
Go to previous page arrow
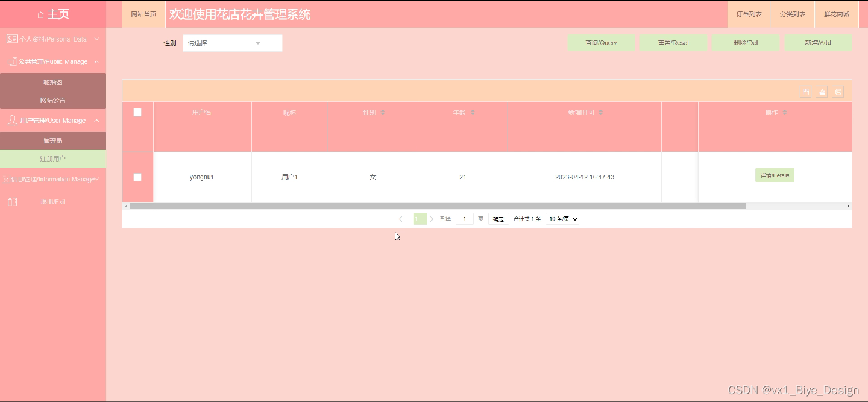(x=401, y=219)
